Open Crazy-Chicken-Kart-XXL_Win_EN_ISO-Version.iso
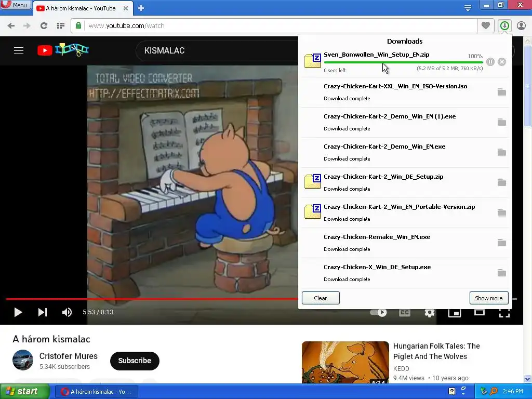Image resolution: width=532 pixels, height=399 pixels. (x=395, y=86)
